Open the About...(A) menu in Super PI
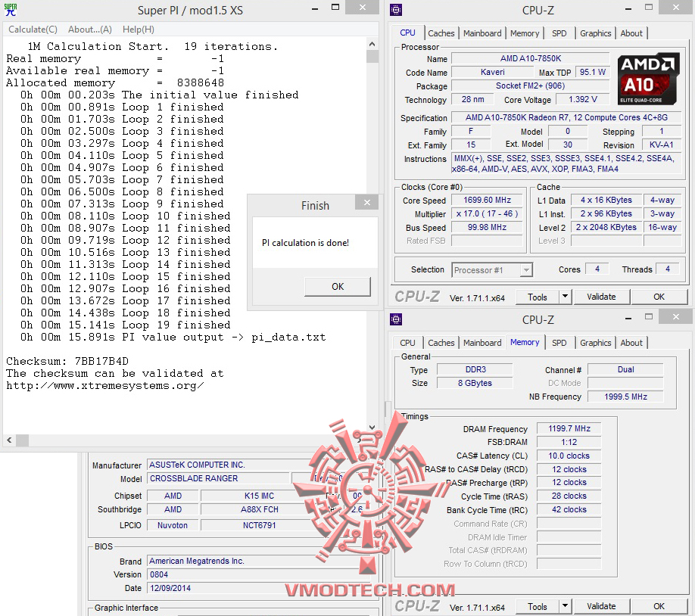The height and width of the screenshot is (616, 695). click(x=90, y=30)
